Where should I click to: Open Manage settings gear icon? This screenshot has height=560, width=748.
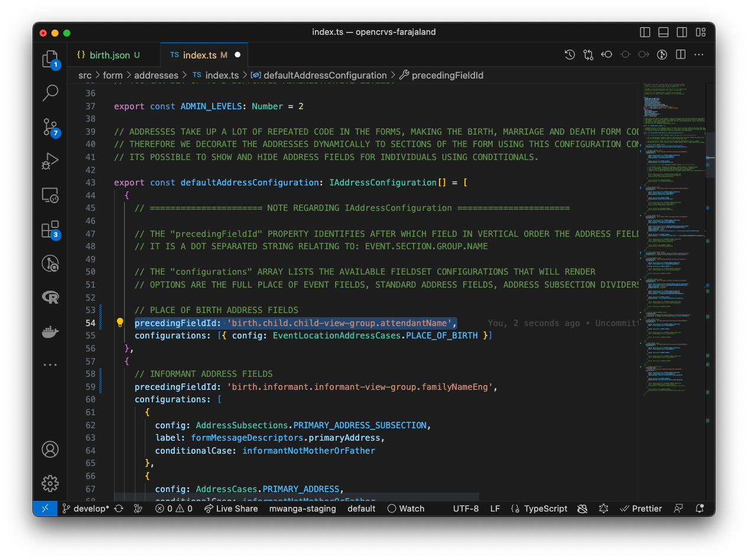(50, 483)
